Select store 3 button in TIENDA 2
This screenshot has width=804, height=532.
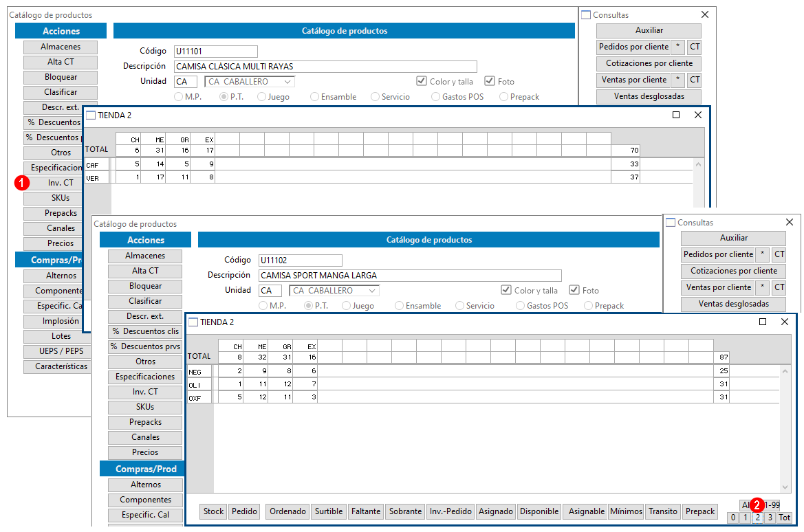pos(770,518)
